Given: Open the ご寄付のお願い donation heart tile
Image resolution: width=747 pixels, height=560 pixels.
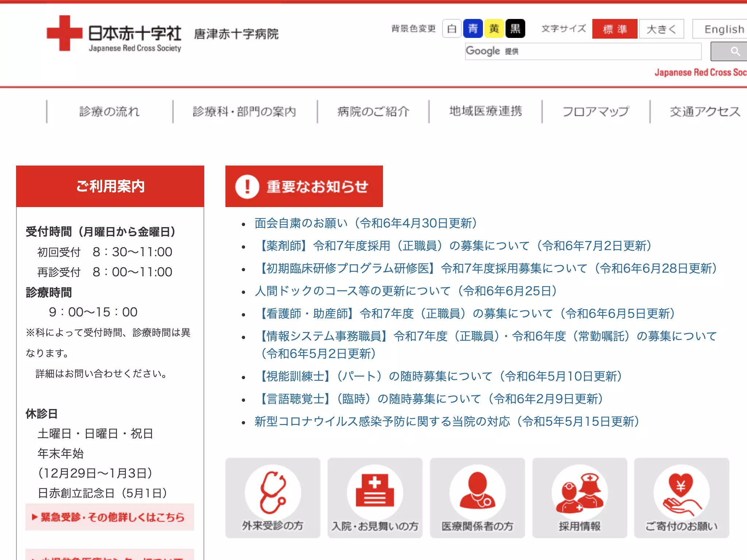Looking at the screenshot, I should [682, 498].
